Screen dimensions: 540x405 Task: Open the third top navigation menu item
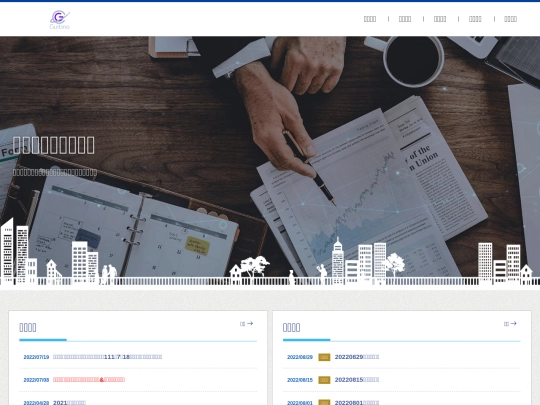(x=440, y=19)
